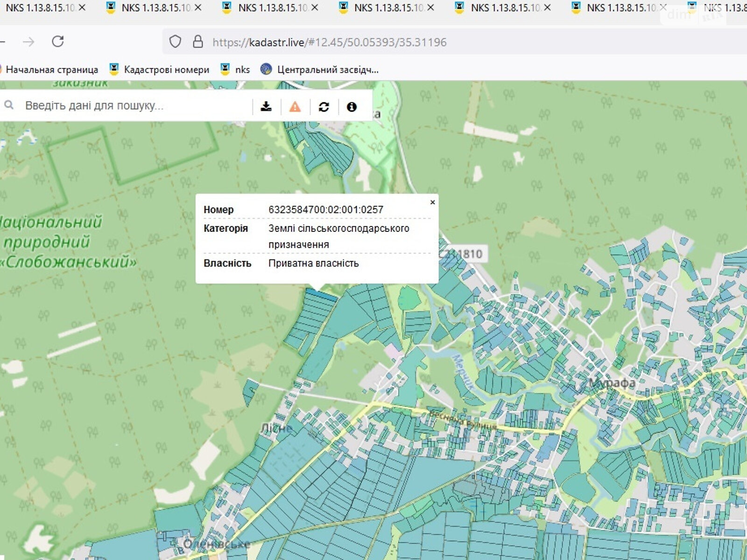Close the parcel info popup
Viewport: 747px width, 560px height.
tap(432, 202)
